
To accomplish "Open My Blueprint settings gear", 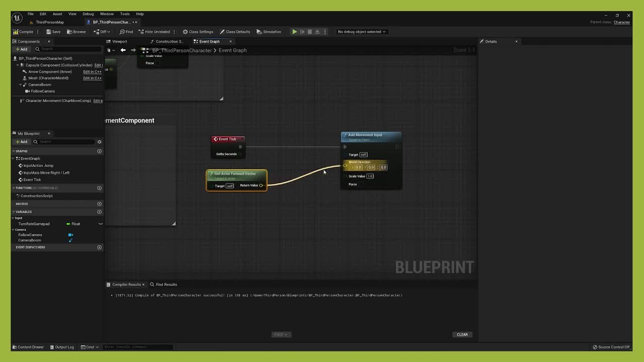I will [100, 142].
